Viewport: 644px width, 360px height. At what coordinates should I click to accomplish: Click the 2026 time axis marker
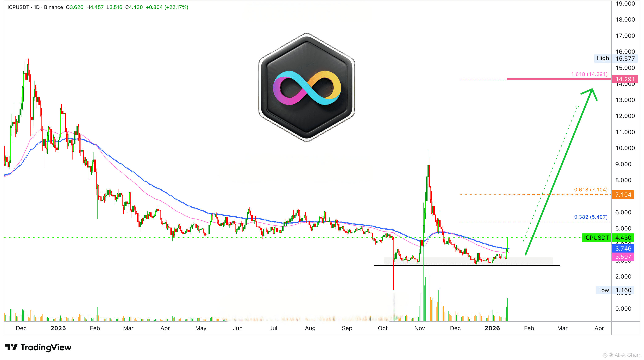[492, 328]
